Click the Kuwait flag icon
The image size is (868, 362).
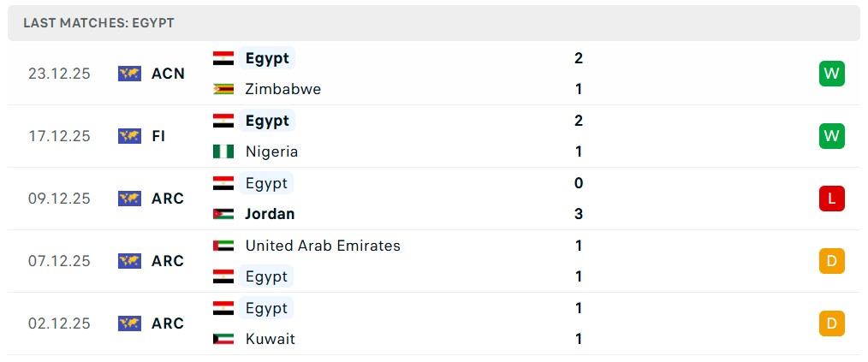(223, 339)
